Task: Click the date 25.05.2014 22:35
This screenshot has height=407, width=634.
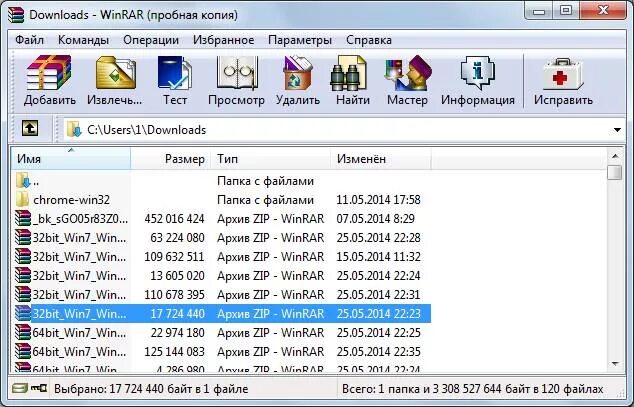Action: 378,352
